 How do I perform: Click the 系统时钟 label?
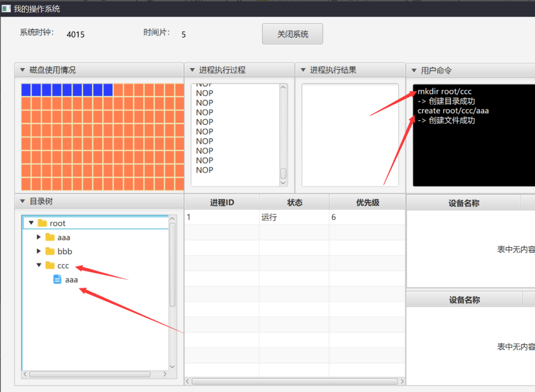pos(36,33)
